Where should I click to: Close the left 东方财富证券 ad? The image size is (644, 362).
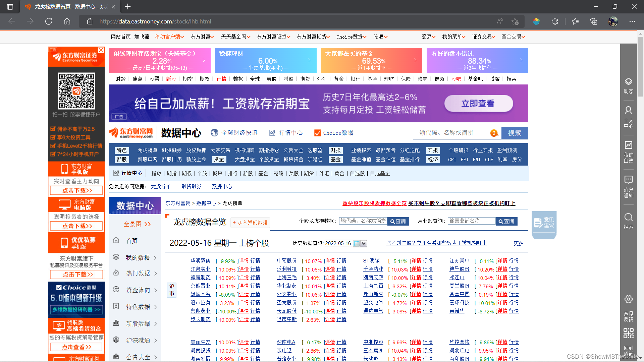pyautogui.click(x=101, y=50)
